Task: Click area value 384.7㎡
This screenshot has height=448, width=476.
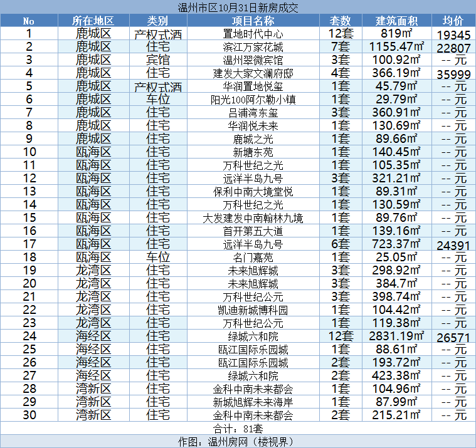Action: 396,283
